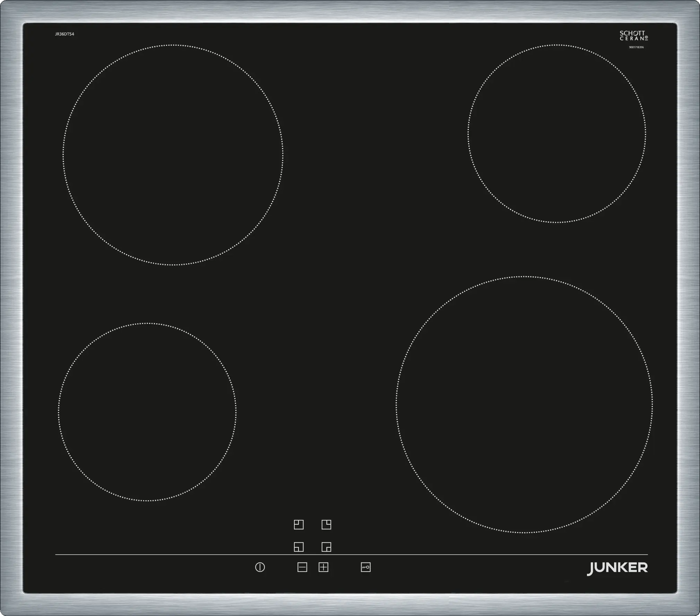Click the bottom stainless steel frame edge
This screenshot has width=700, height=616.
(x=350, y=604)
